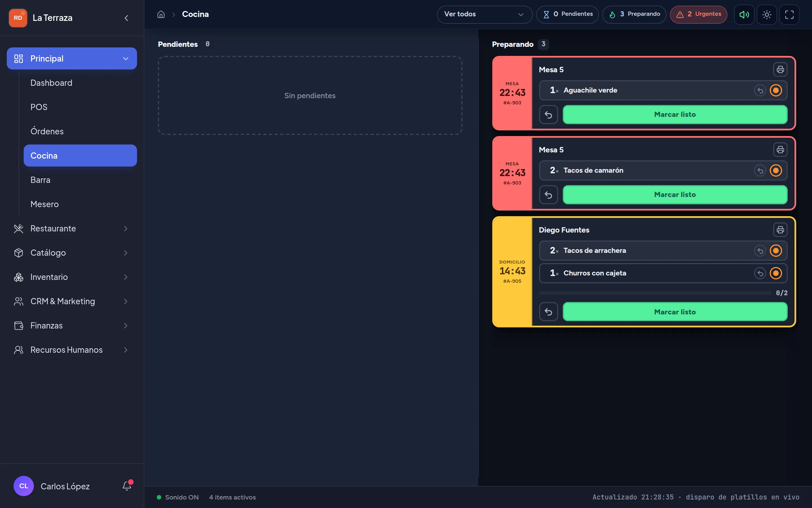Viewport: 812px width, 508px height.
Task: Expand the Catálogo section
Action: click(72, 253)
